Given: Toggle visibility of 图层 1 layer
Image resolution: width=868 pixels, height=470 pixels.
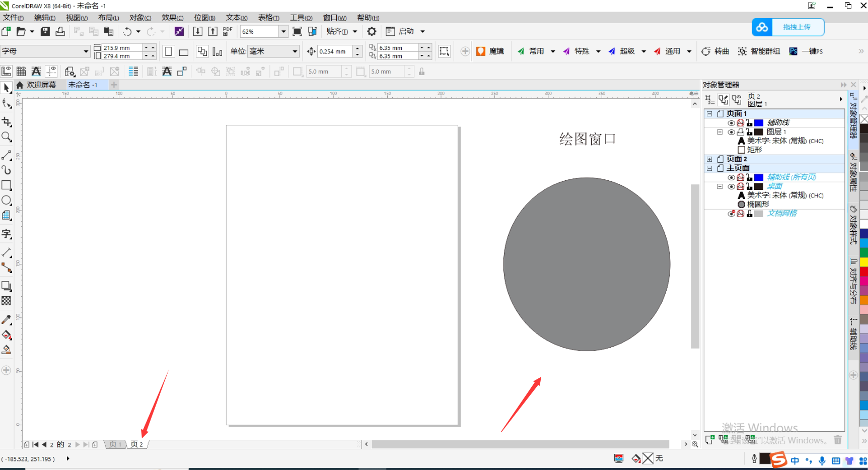Looking at the screenshot, I should [x=731, y=132].
